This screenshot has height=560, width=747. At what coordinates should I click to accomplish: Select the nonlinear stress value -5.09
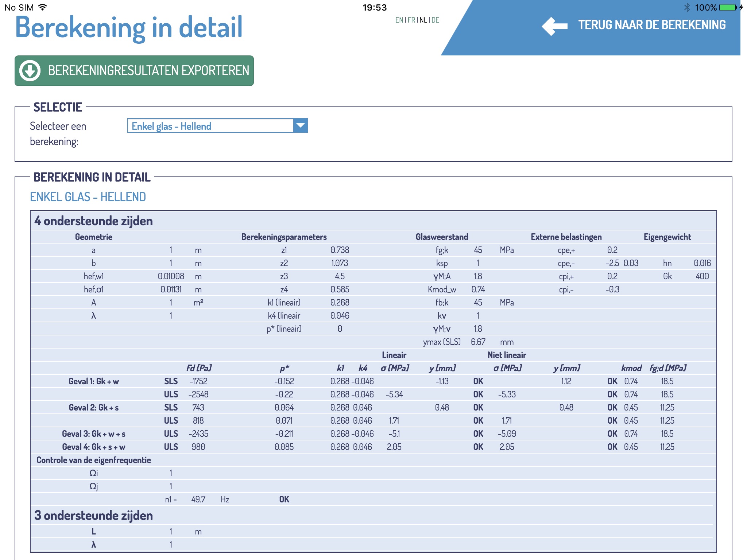(507, 434)
